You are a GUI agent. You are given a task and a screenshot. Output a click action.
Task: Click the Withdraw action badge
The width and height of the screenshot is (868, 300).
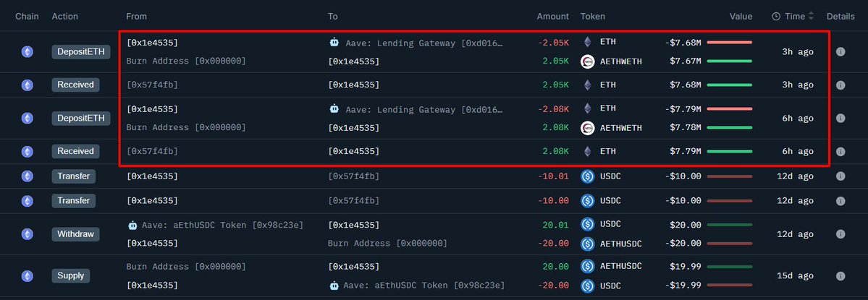coord(76,234)
